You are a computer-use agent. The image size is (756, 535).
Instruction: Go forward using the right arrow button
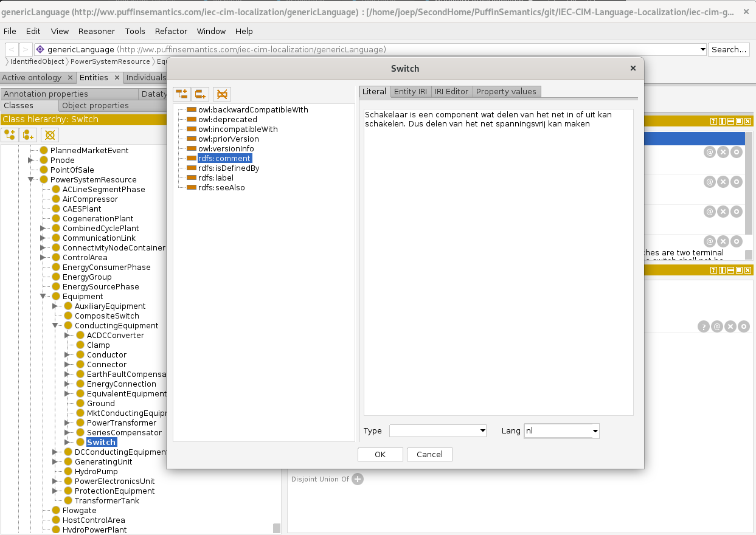(x=26, y=50)
